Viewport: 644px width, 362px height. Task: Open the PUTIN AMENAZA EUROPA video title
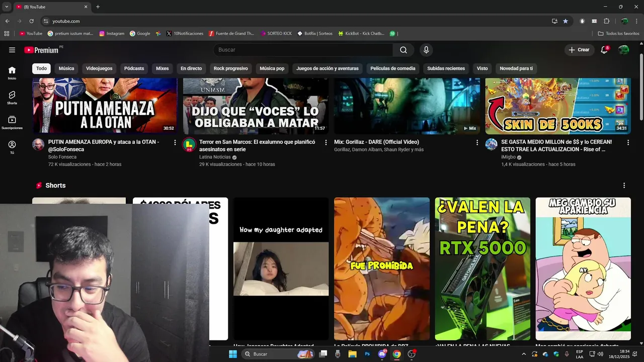point(104,146)
